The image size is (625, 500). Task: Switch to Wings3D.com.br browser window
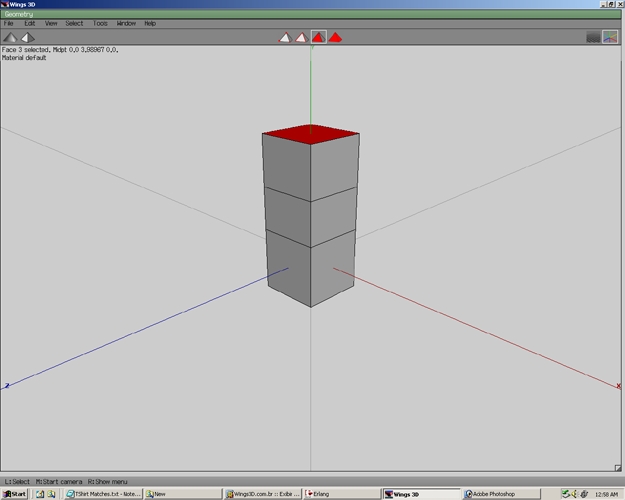pyautogui.click(x=262, y=494)
